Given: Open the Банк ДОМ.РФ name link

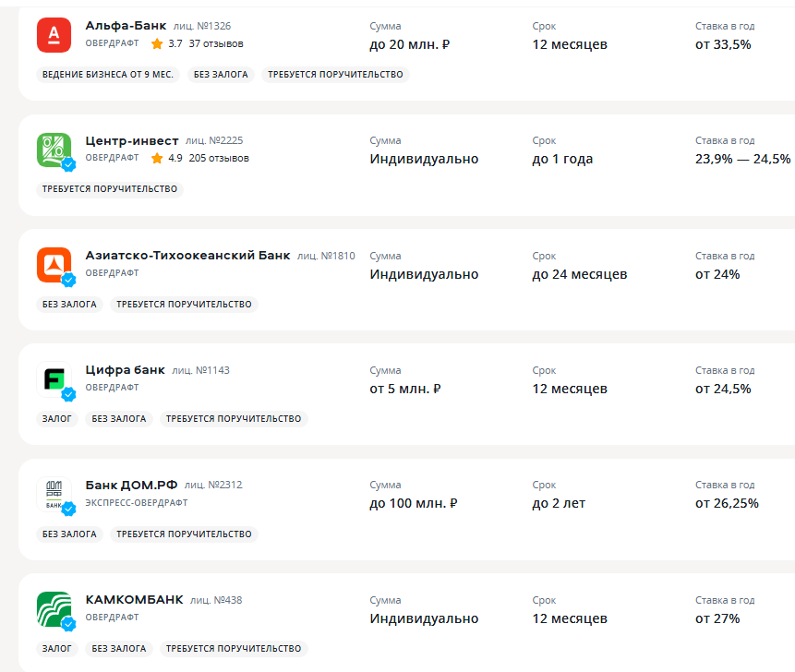Looking at the screenshot, I should point(131,485).
